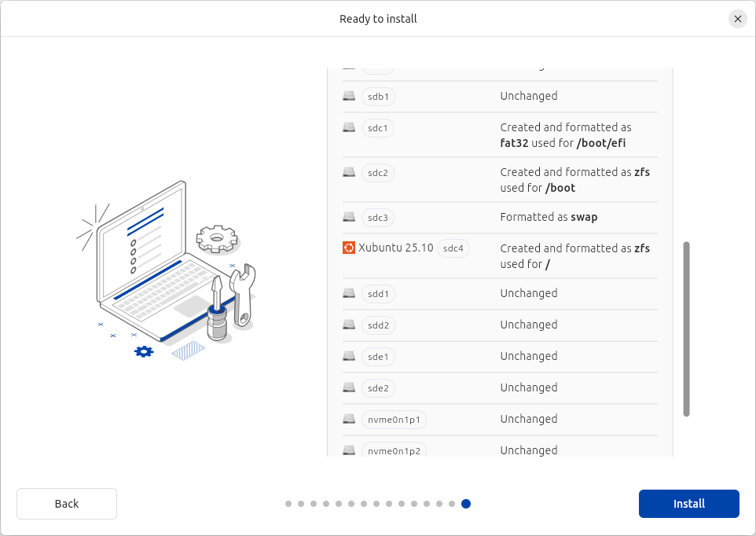Click the first dot of page indicator
This screenshot has width=756, height=536.
coord(288,504)
